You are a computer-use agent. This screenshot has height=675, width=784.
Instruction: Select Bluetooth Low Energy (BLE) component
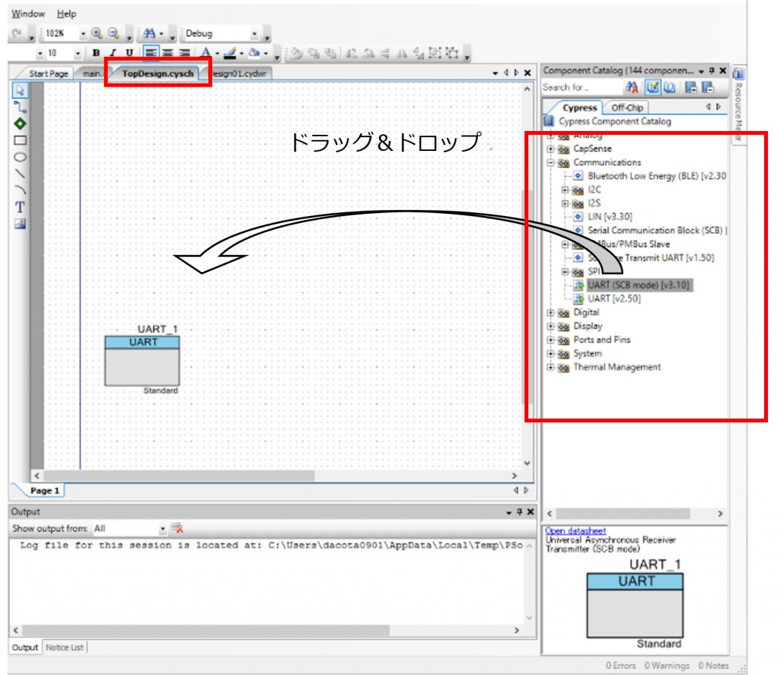[x=656, y=176]
